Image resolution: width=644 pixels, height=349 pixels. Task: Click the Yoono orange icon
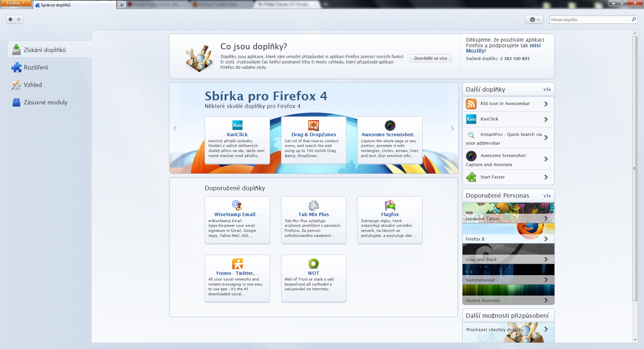237,264
